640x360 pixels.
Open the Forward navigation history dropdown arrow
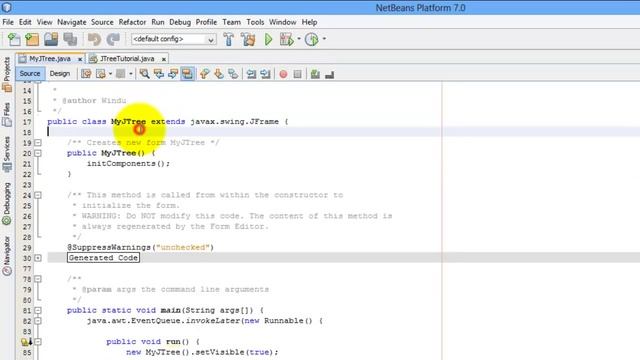131,74
